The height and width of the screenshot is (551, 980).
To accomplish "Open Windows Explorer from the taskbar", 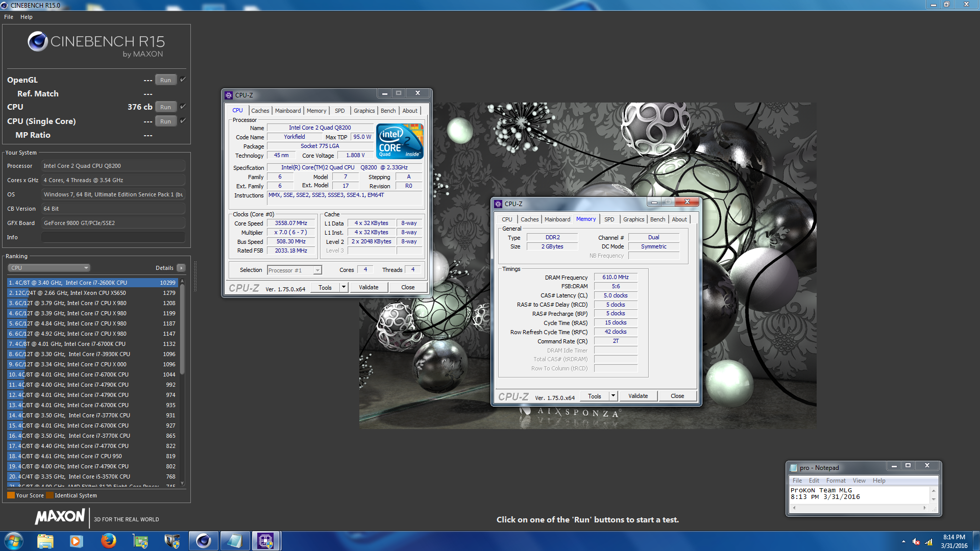I will tap(45, 541).
